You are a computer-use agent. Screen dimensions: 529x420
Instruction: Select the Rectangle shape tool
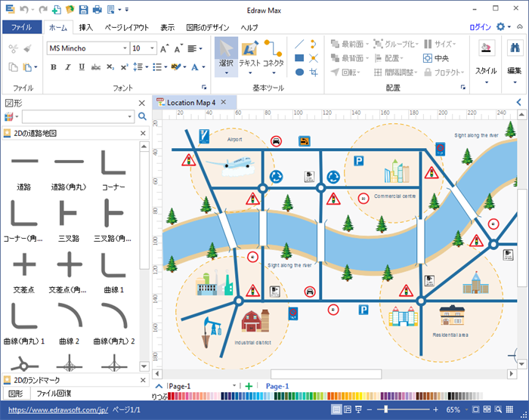pyautogui.click(x=299, y=58)
